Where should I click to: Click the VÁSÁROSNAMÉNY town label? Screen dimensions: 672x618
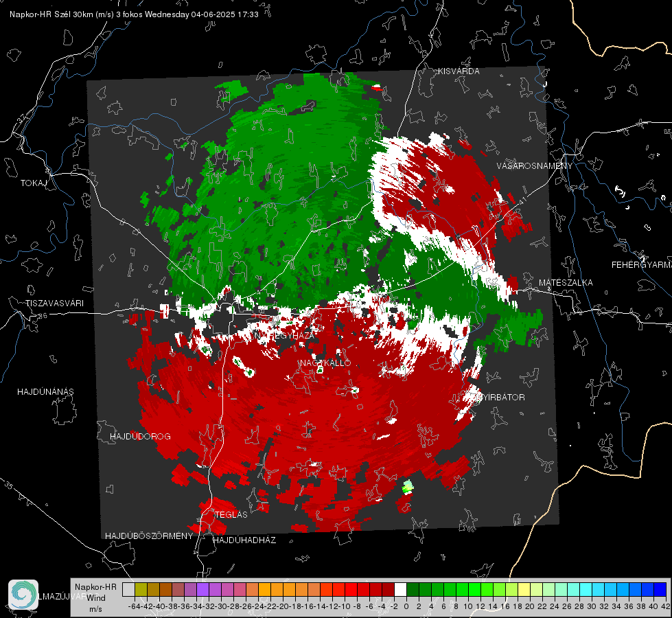tap(535, 165)
